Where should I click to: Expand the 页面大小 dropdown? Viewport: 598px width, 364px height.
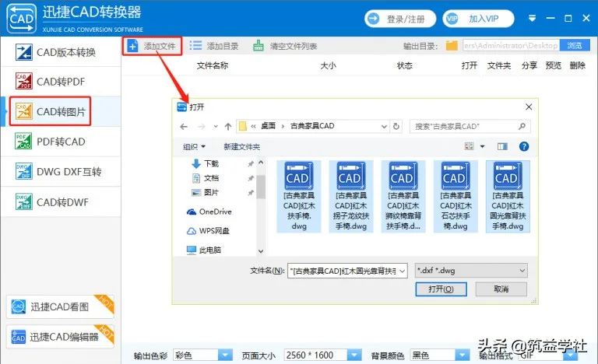[354, 355]
